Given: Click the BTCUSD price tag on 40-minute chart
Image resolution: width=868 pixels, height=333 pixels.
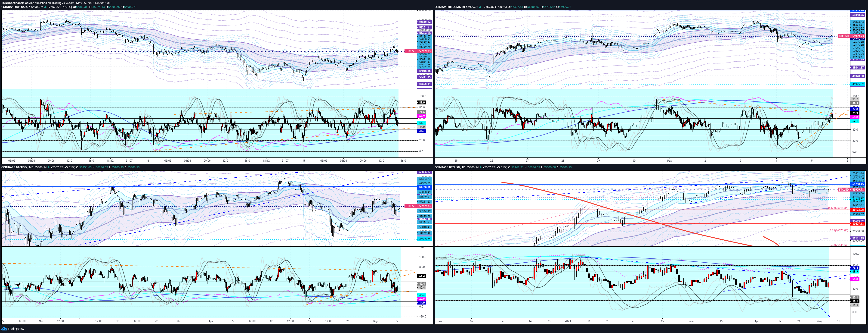Looking at the screenshot, I should (844, 36).
